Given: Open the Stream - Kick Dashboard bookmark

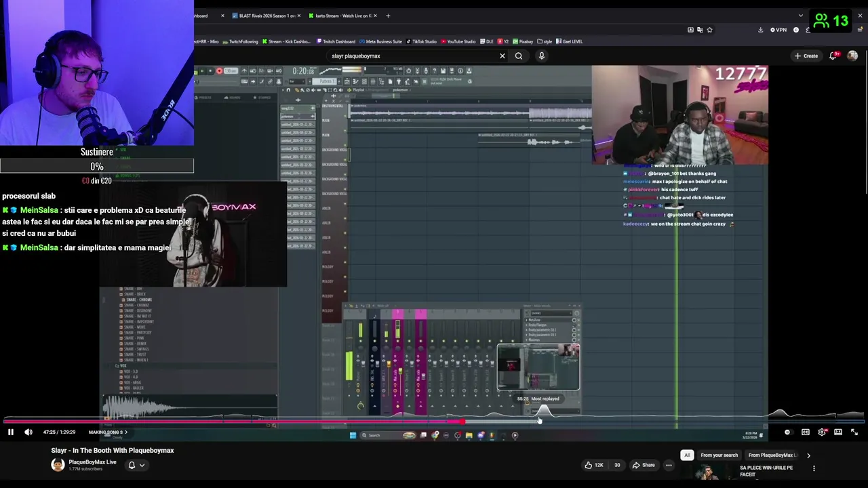Looking at the screenshot, I should pos(287,41).
